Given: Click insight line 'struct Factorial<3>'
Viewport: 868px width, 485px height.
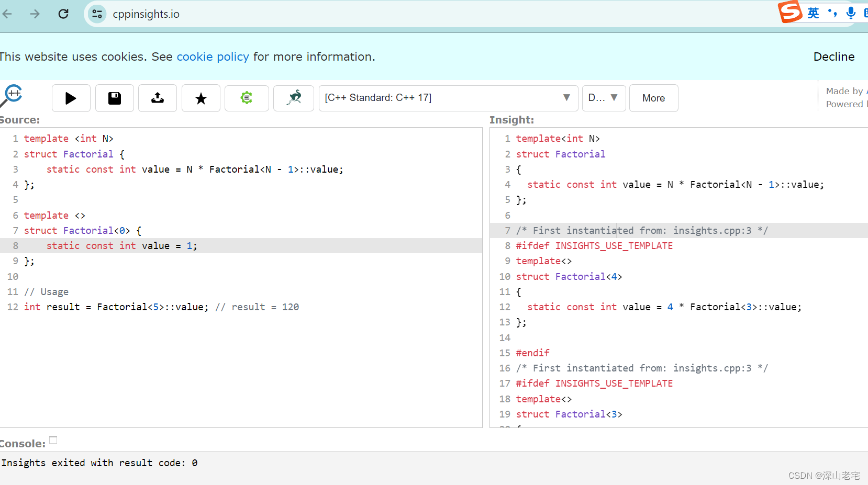Looking at the screenshot, I should click(x=569, y=414).
